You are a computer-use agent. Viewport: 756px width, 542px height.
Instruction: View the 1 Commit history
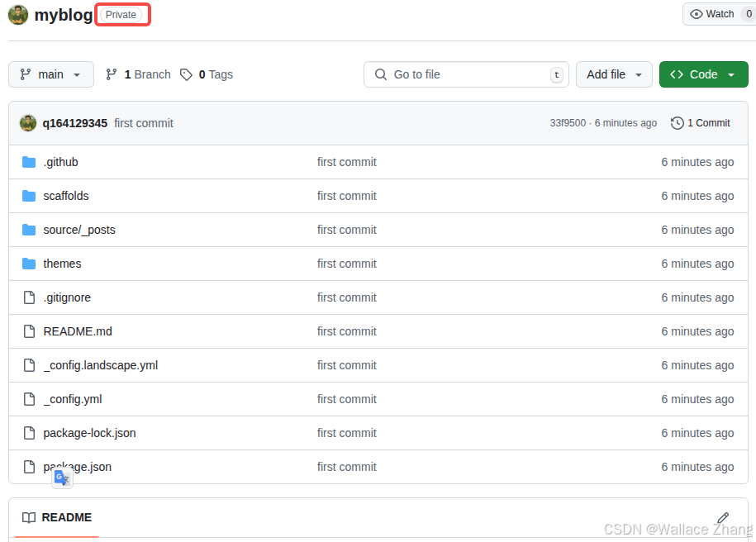pos(701,123)
